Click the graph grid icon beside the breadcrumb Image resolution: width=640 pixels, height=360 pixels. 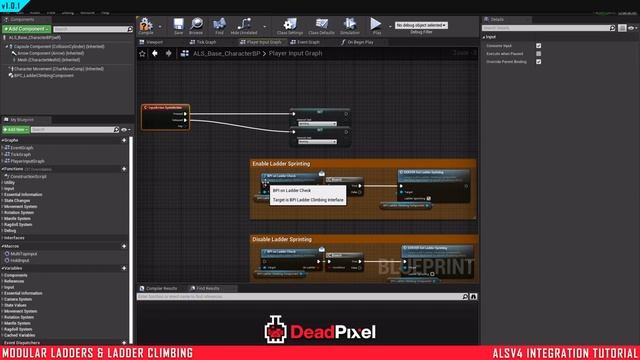point(184,53)
